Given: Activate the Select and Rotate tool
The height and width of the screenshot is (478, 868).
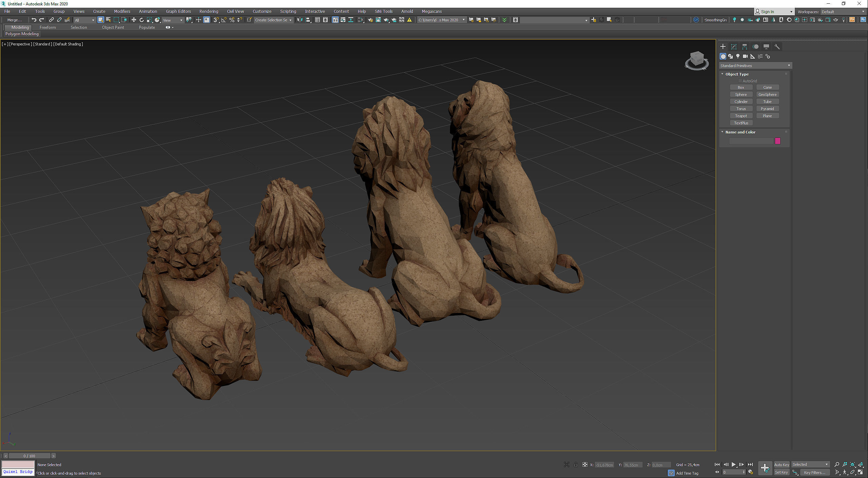Looking at the screenshot, I should [x=142, y=20].
